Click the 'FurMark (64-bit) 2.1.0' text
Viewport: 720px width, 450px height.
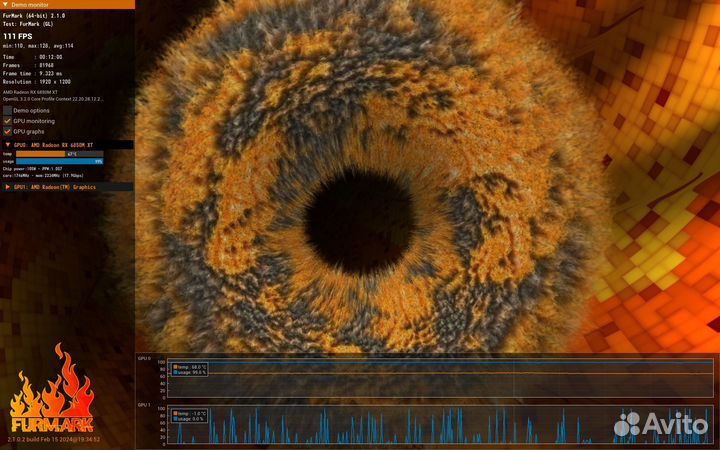coord(34,16)
